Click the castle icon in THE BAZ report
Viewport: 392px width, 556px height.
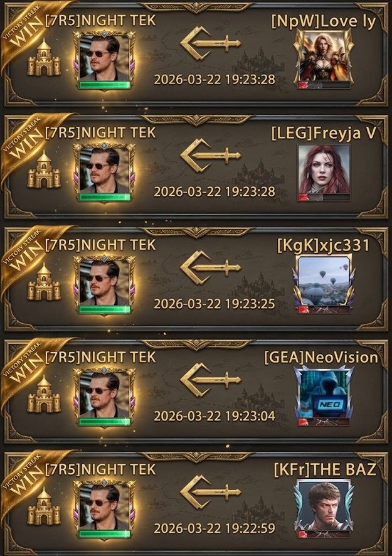[x=44, y=506]
